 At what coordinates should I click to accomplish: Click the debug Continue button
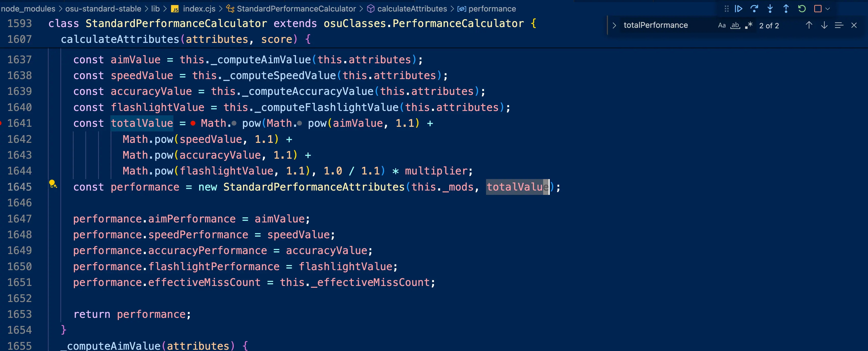click(x=738, y=9)
